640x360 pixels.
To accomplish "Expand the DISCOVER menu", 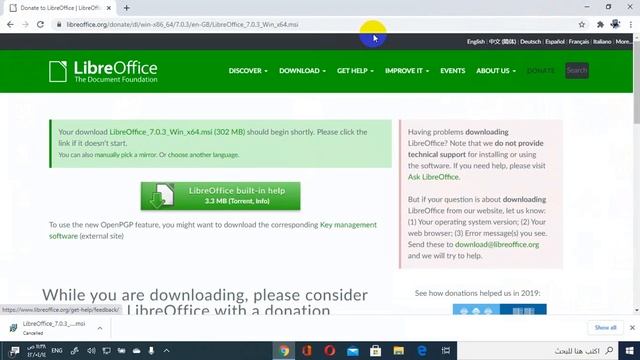I will point(248,71).
